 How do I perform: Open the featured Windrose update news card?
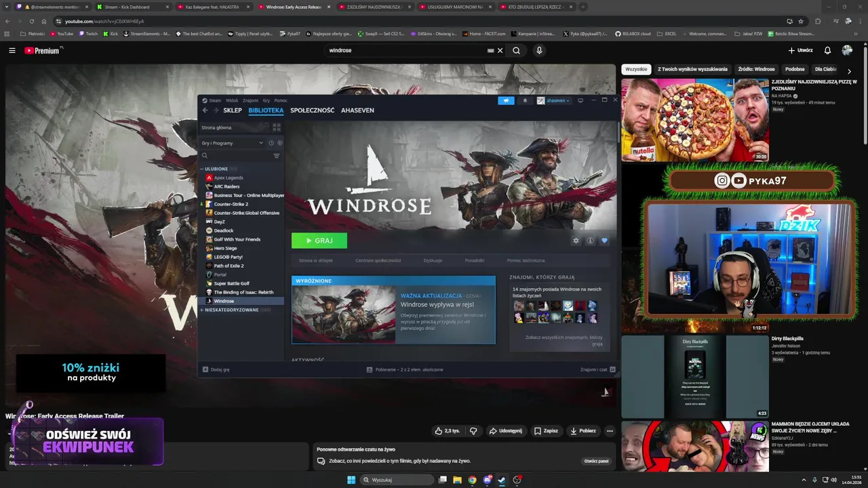(393, 310)
